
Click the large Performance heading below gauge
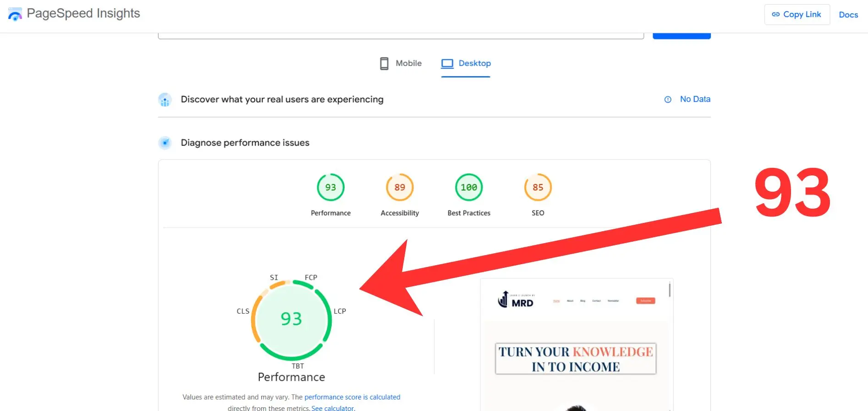click(x=291, y=377)
